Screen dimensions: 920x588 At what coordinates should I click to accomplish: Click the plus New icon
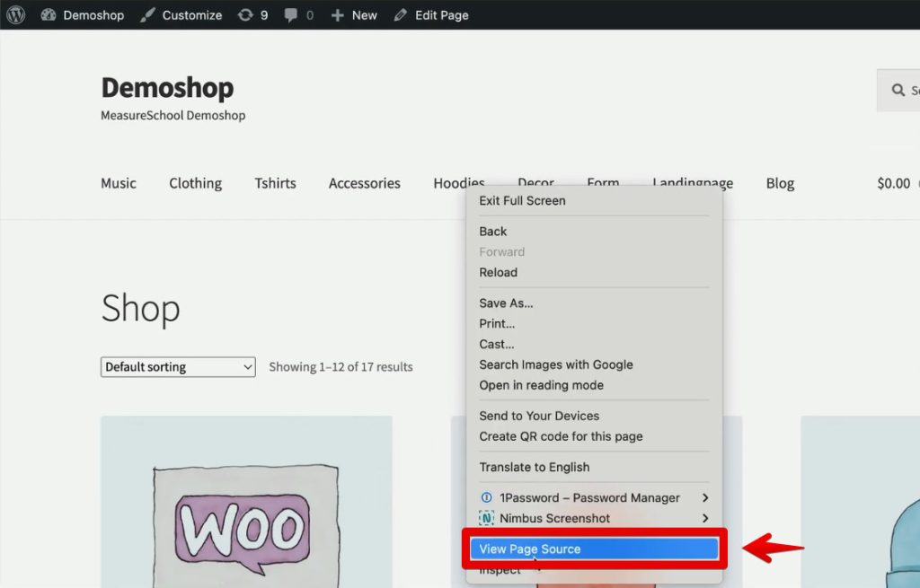pyautogui.click(x=338, y=15)
